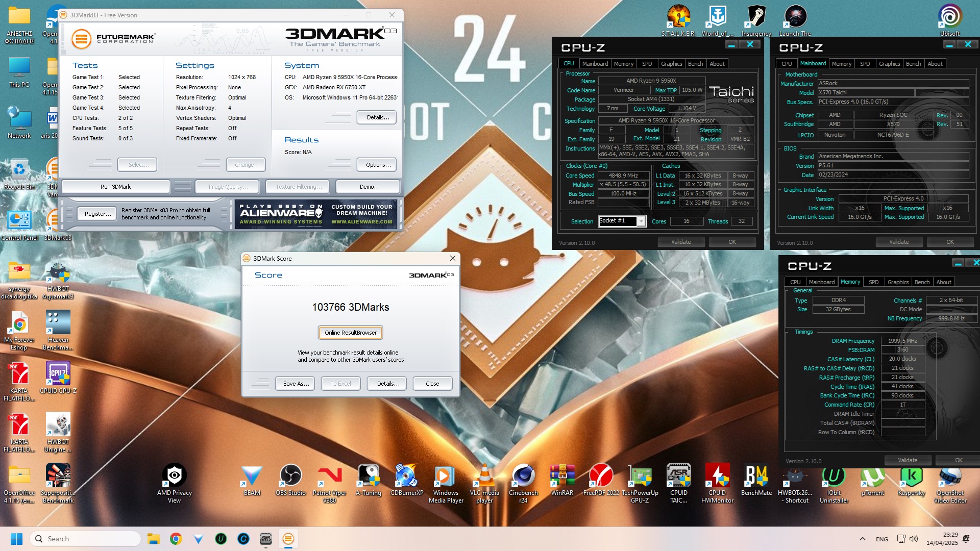Open TechPowerUp GPU-Z shortcut

640,484
